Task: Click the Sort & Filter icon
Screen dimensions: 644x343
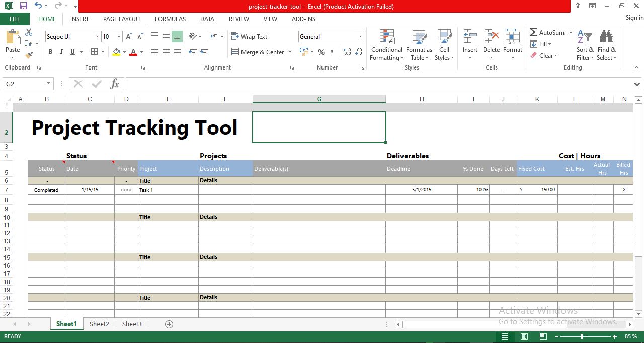Action: click(x=584, y=45)
